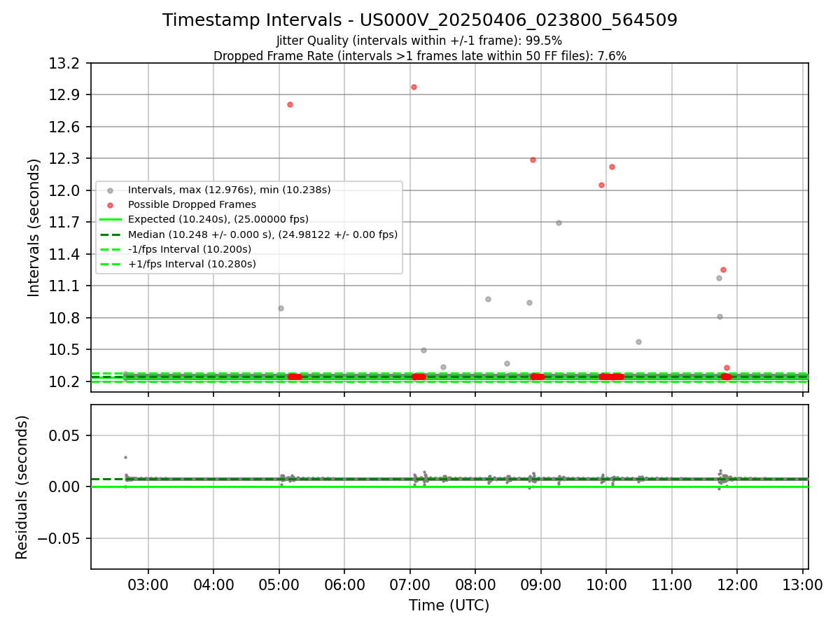The width and height of the screenshot is (840, 630).
Task: Click the red dropped-frame point near 12.2 seconds after 10:00
Action: [612, 167]
